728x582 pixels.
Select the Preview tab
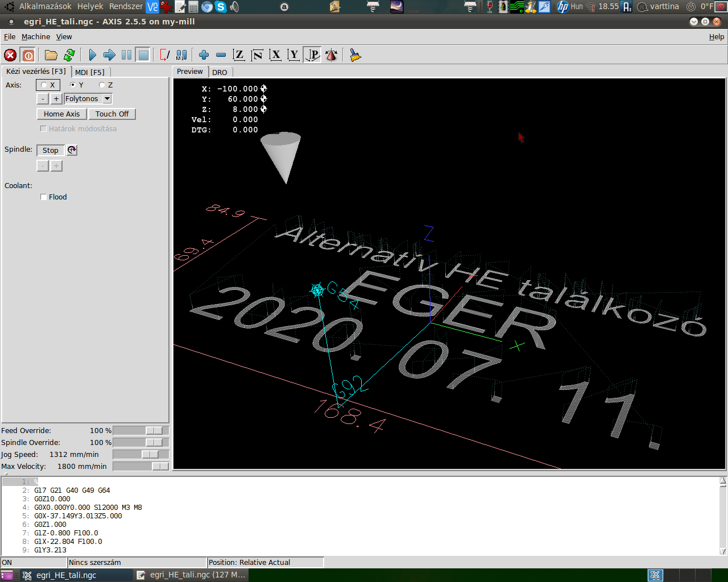190,72
